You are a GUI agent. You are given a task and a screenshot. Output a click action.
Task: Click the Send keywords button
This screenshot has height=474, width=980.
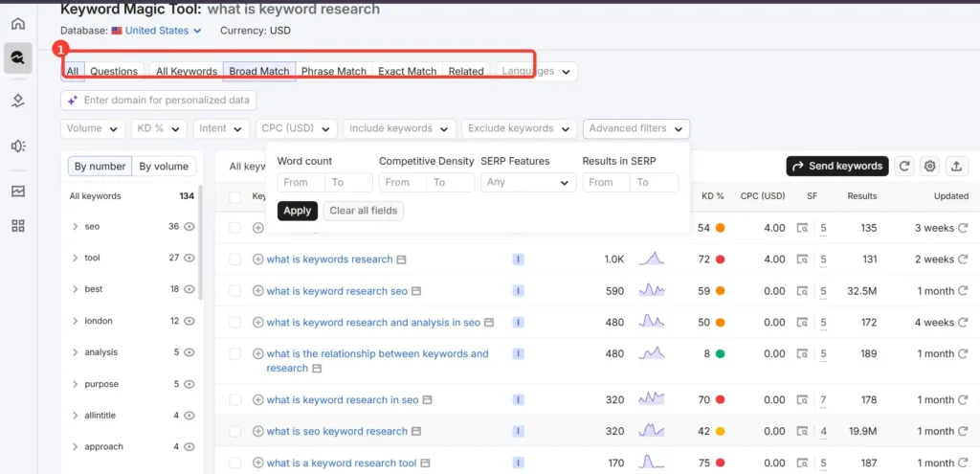pos(836,166)
